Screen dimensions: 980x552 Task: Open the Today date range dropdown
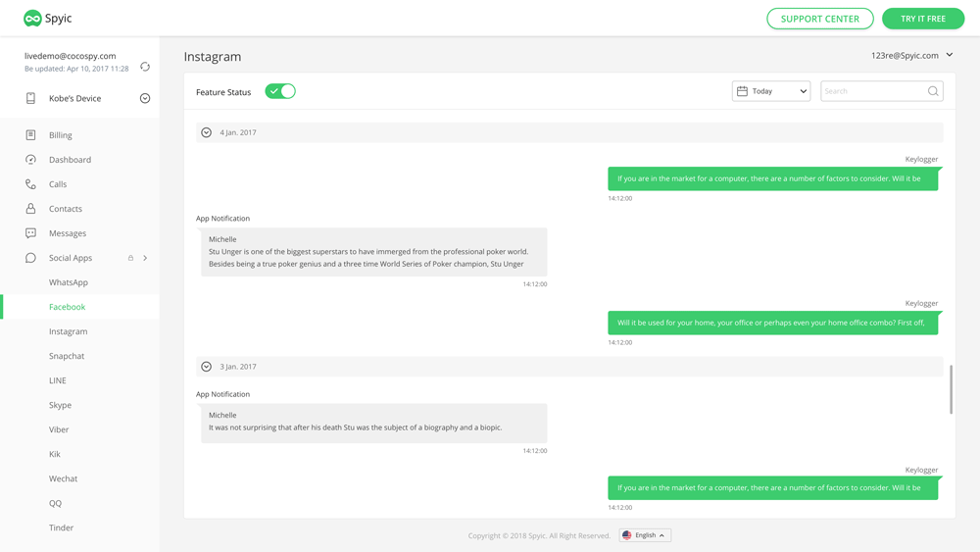pyautogui.click(x=771, y=91)
